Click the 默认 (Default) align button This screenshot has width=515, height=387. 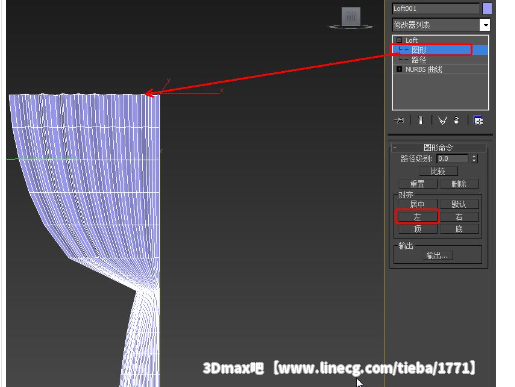tap(459, 204)
